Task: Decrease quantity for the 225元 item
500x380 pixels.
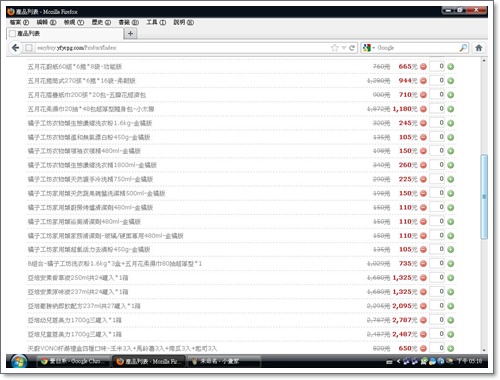Action: coord(423,179)
